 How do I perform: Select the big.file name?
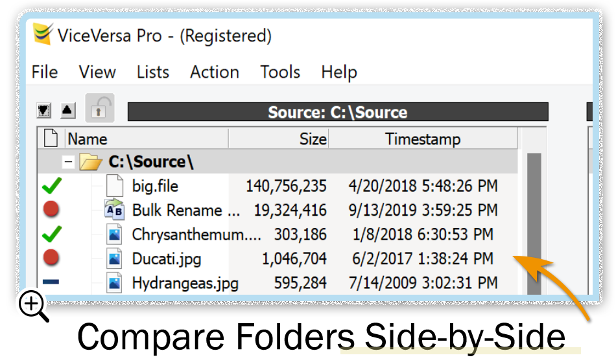155,186
